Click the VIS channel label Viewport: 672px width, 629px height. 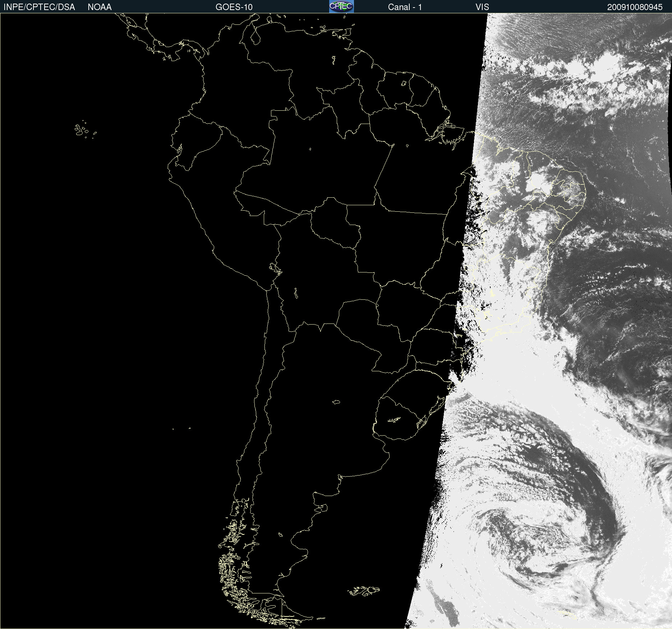click(482, 7)
